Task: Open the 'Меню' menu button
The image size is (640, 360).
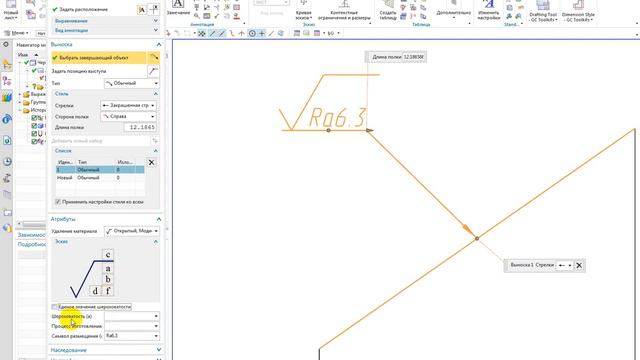Action: click(17, 33)
